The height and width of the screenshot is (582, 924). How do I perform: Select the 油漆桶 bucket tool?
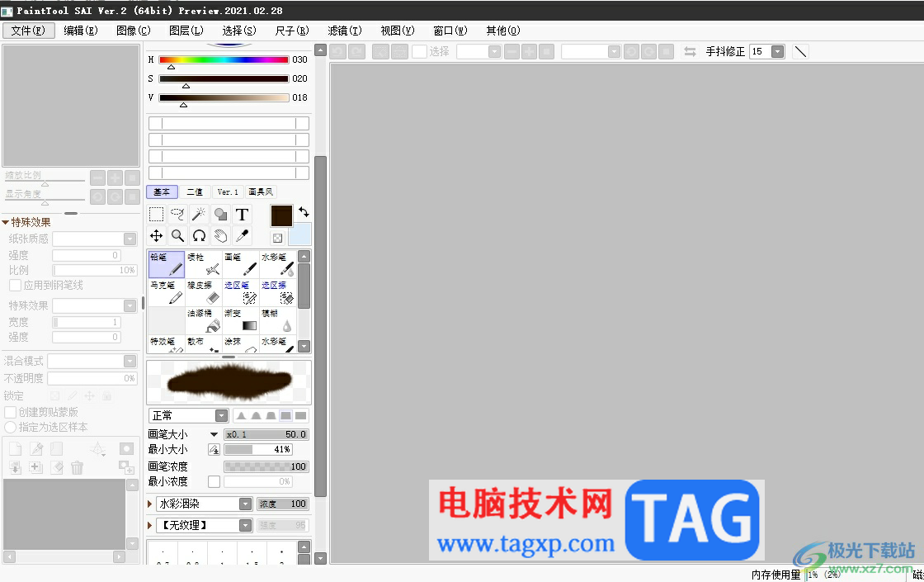[x=203, y=321]
